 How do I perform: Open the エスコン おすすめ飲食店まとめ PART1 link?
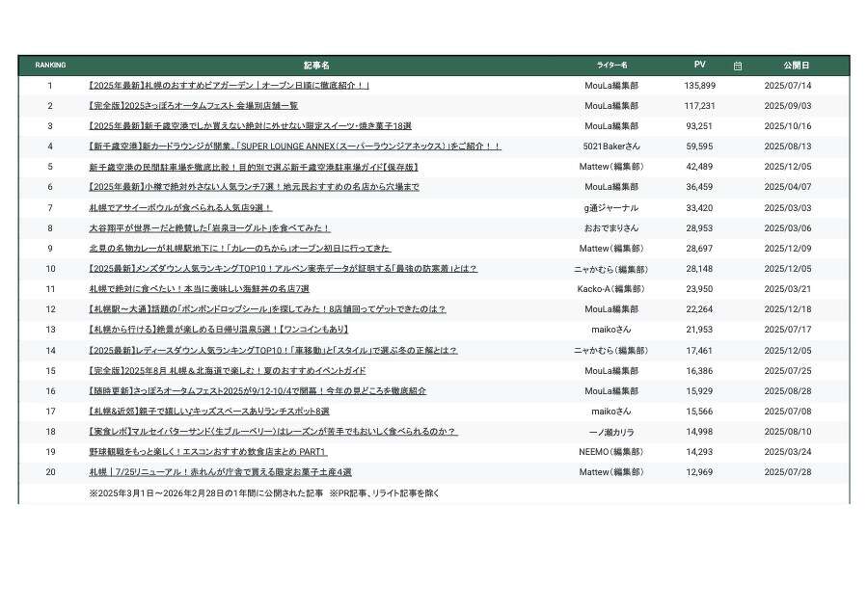tap(207, 452)
